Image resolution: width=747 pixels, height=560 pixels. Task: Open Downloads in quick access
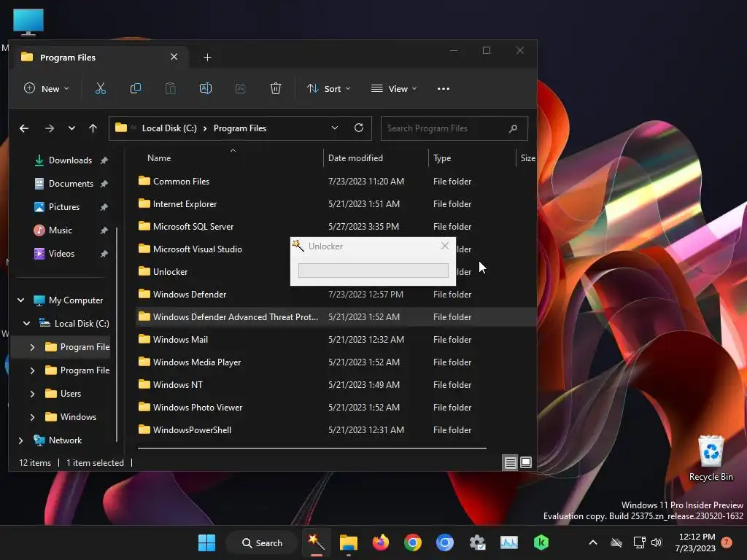[70, 160]
